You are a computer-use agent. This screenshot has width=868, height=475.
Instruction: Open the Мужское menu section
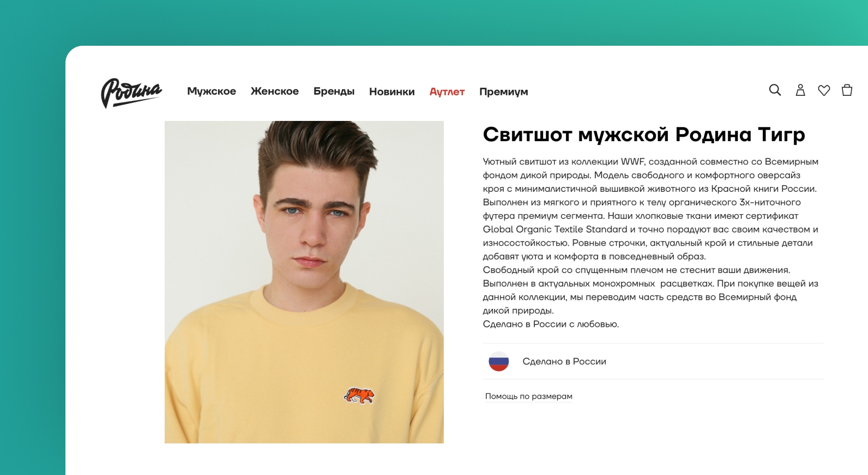click(x=212, y=92)
